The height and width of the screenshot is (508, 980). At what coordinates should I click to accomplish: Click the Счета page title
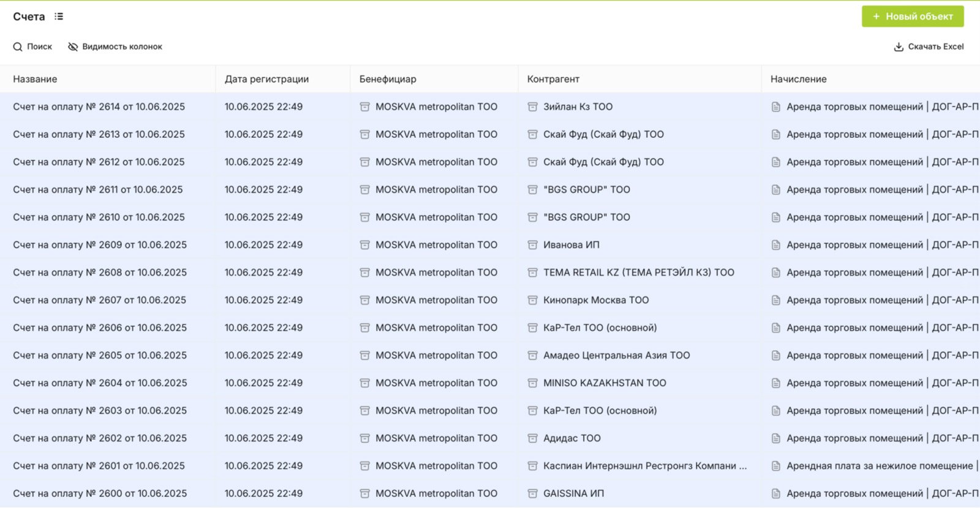coord(29,17)
